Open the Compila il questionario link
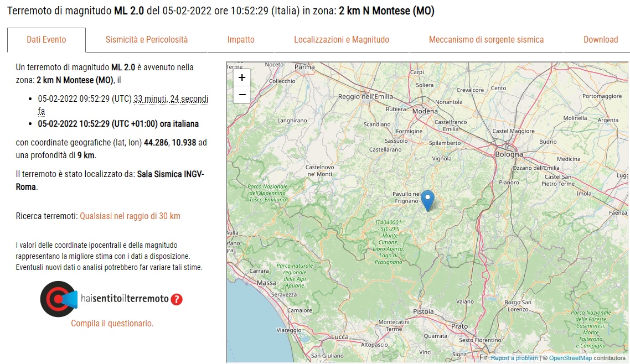The height and width of the screenshot is (364, 630). [x=112, y=324]
